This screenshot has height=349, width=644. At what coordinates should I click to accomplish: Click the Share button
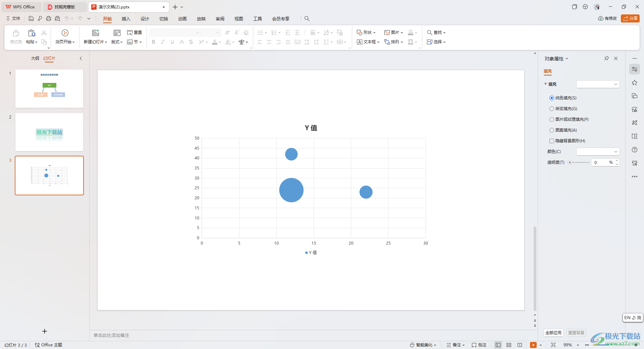point(630,18)
